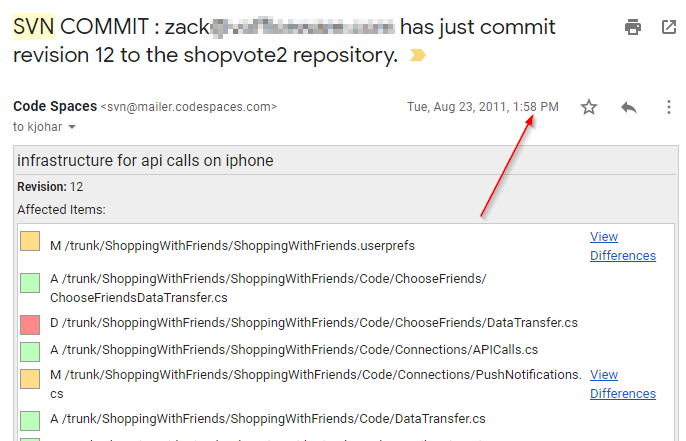The height and width of the screenshot is (441, 686).
Task: Click the orange modified swatch for userprefs
Action: coord(30,241)
